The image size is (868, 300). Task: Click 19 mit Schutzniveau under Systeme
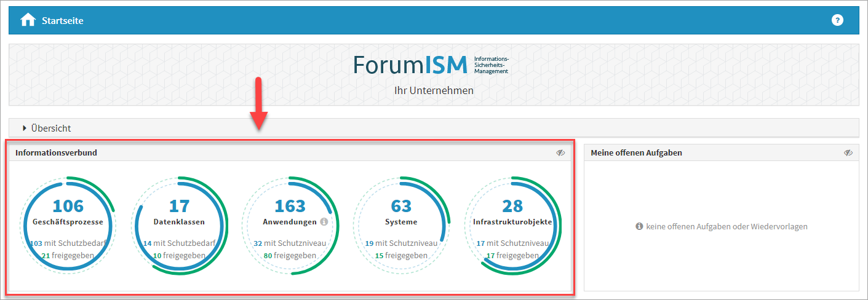(x=401, y=243)
